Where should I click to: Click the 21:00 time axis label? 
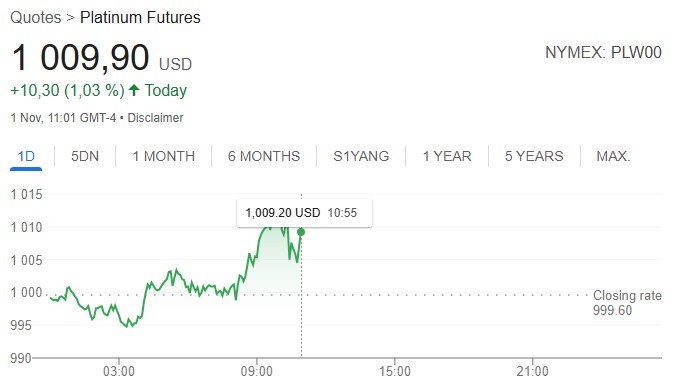tap(532, 371)
